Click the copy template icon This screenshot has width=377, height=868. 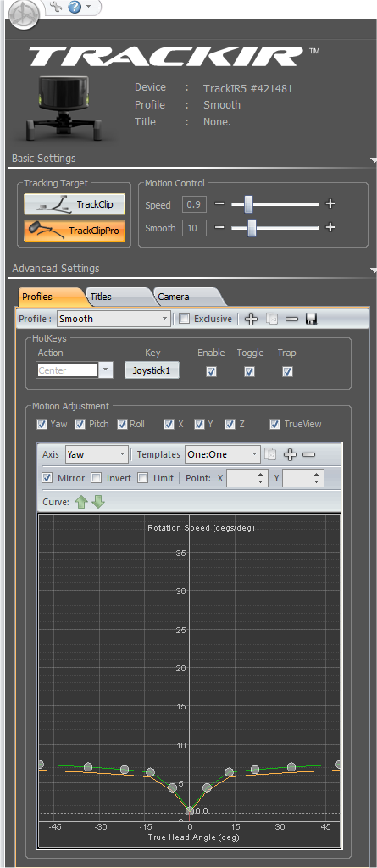pos(271,454)
